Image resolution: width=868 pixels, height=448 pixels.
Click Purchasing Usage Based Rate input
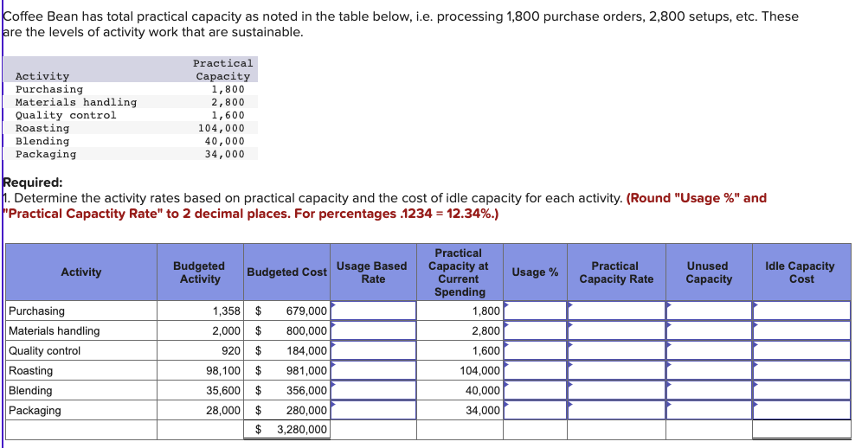(x=373, y=310)
